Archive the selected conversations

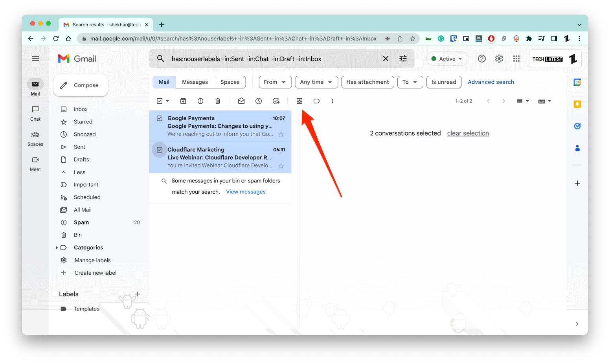pyautogui.click(x=183, y=101)
